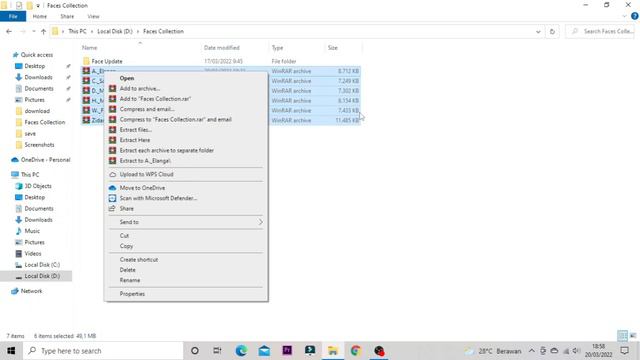Open Properties from context menu
640x360 pixels.
click(132, 294)
